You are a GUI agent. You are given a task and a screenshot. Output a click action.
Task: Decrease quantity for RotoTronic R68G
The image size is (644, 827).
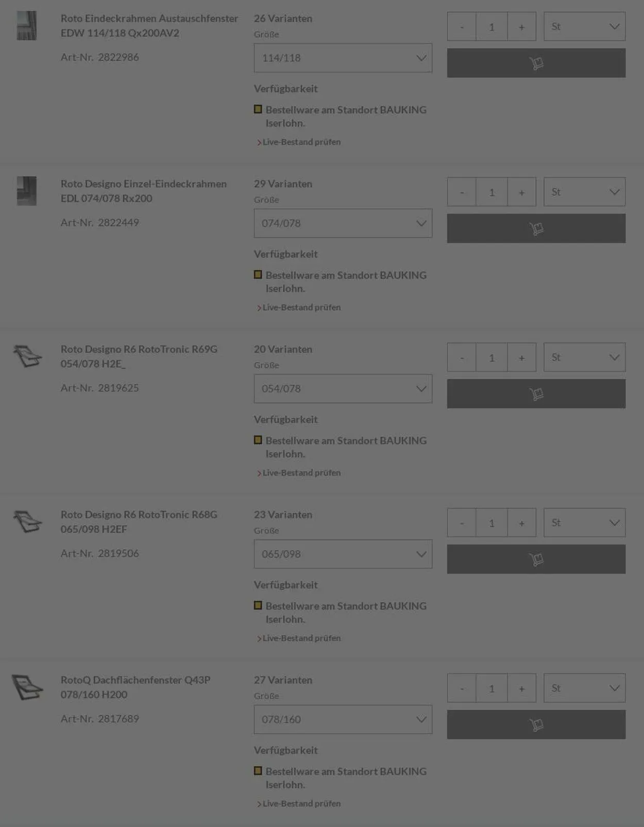[x=462, y=522]
